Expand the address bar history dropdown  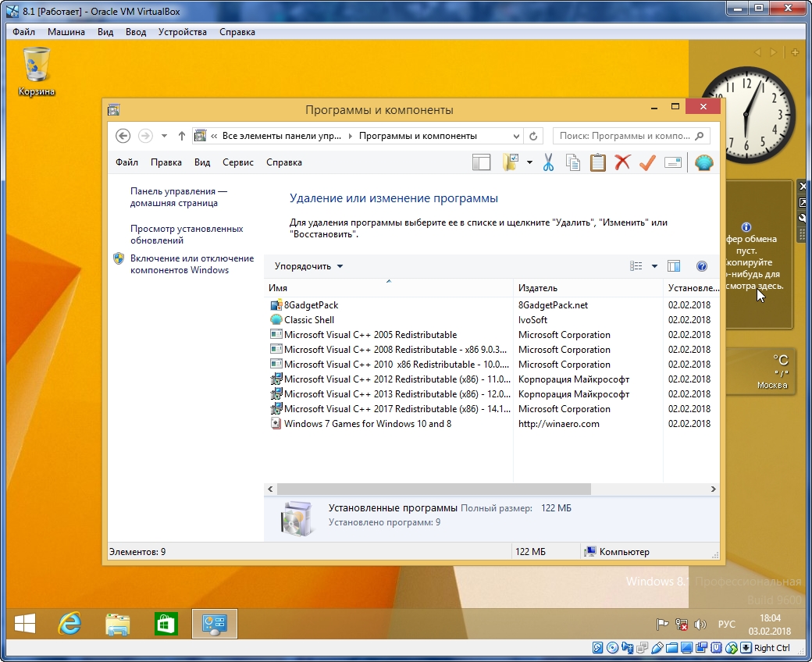[x=516, y=136]
